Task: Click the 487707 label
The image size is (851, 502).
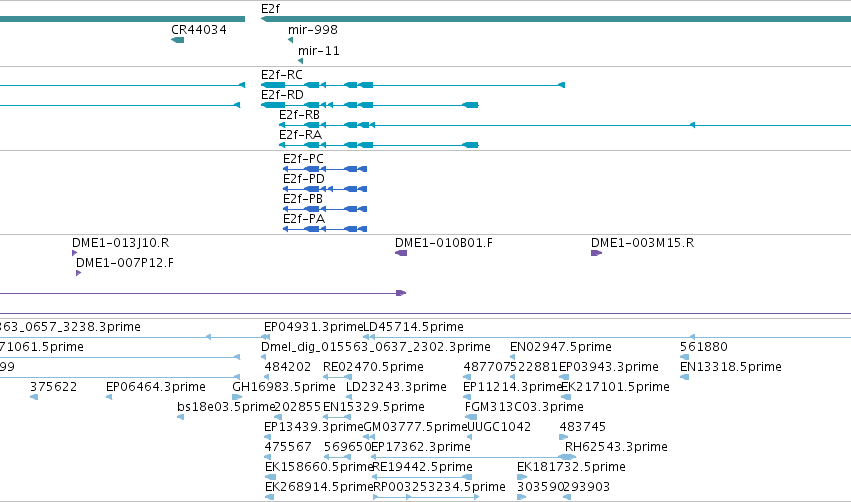Action: [487, 367]
